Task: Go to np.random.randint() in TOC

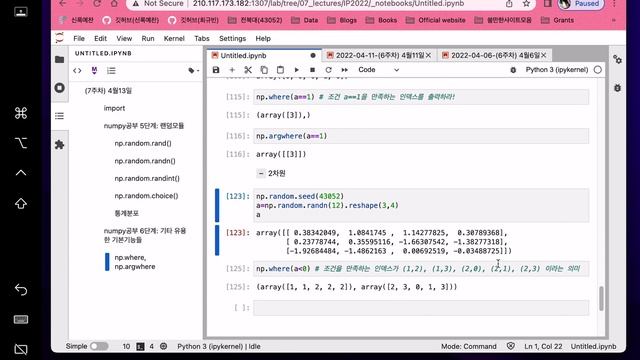Action: (x=147, y=178)
